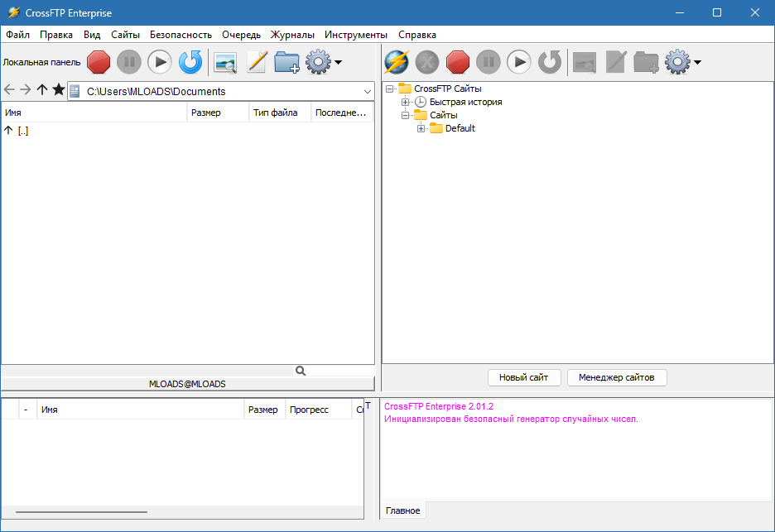This screenshot has width=775, height=532.
Task: Create new folder in local panel
Action: click(287, 62)
